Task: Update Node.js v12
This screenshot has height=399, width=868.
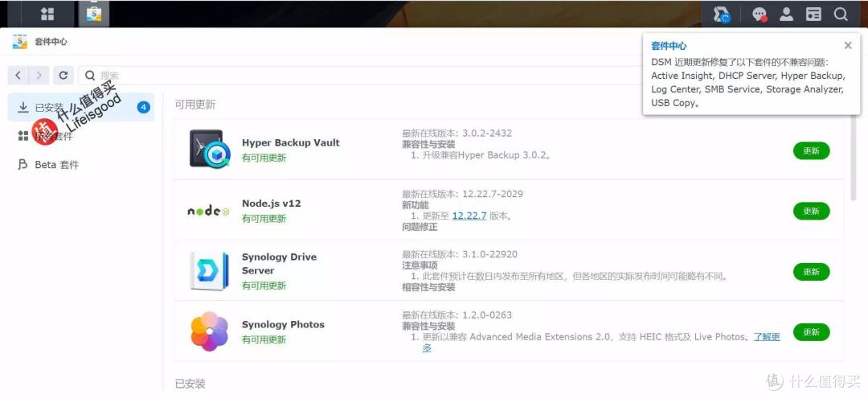Action: click(811, 211)
